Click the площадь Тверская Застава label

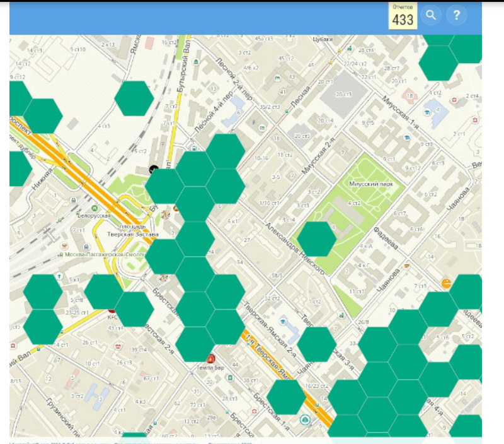[133, 230]
